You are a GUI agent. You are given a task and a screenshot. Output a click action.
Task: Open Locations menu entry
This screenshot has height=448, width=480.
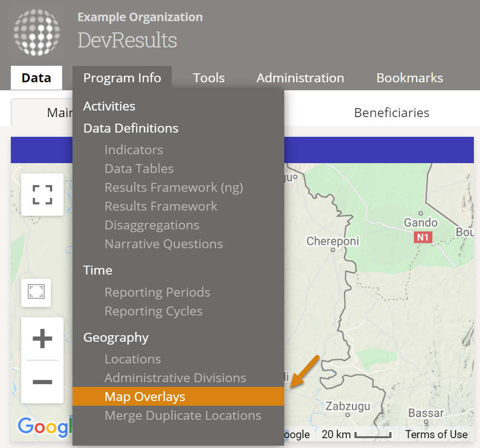(133, 359)
